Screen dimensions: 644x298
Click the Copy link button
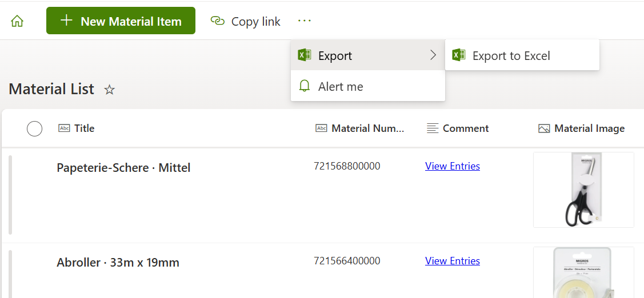[246, 22]
